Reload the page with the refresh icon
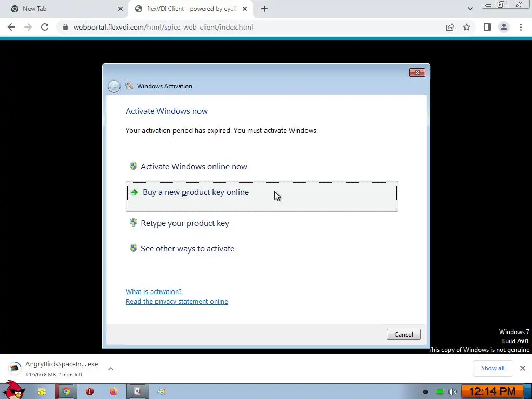The width and height of the screenshot is (532, 399). point(45,27)
